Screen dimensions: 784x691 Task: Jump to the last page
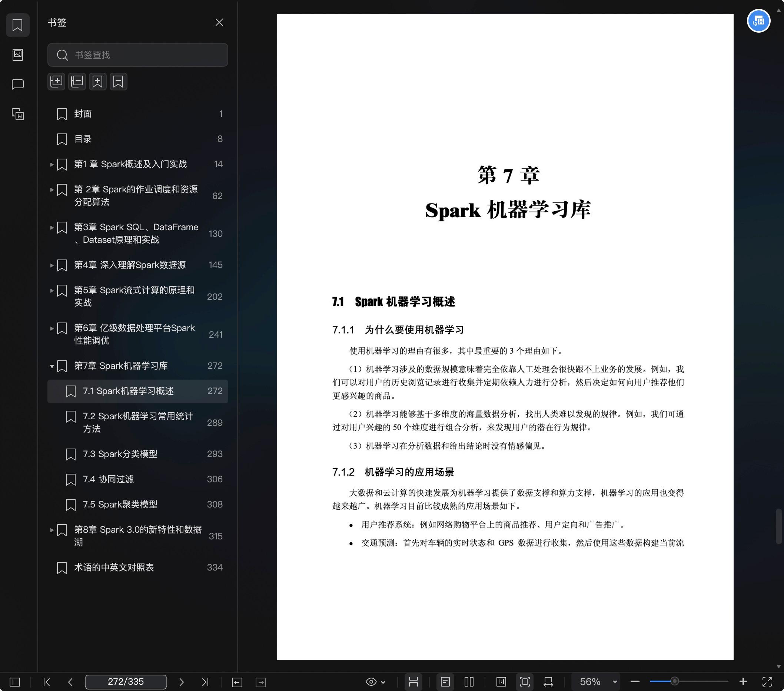pyautogui.click(x=205, y=682)
